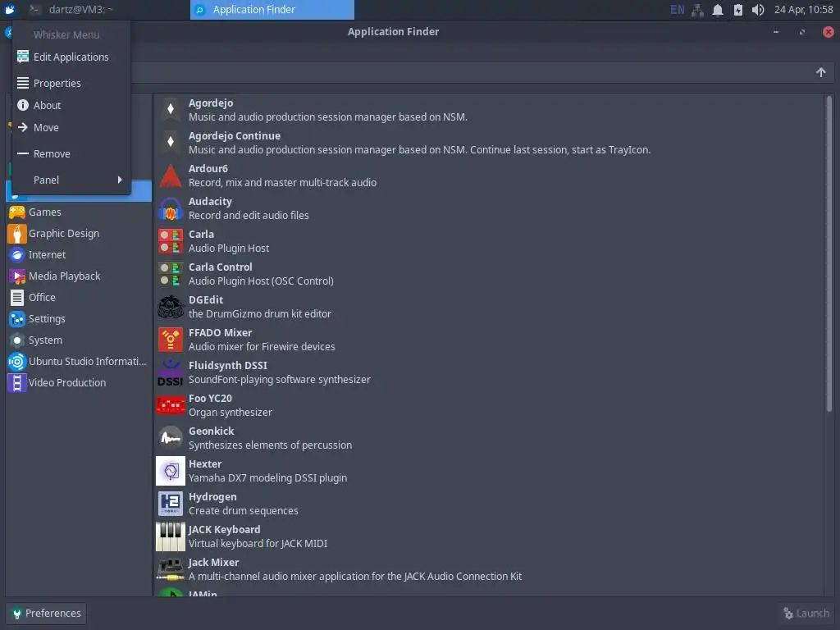Click the application list vertical scrollbar
Screen dimensions: 840x630
pos(829,254)
